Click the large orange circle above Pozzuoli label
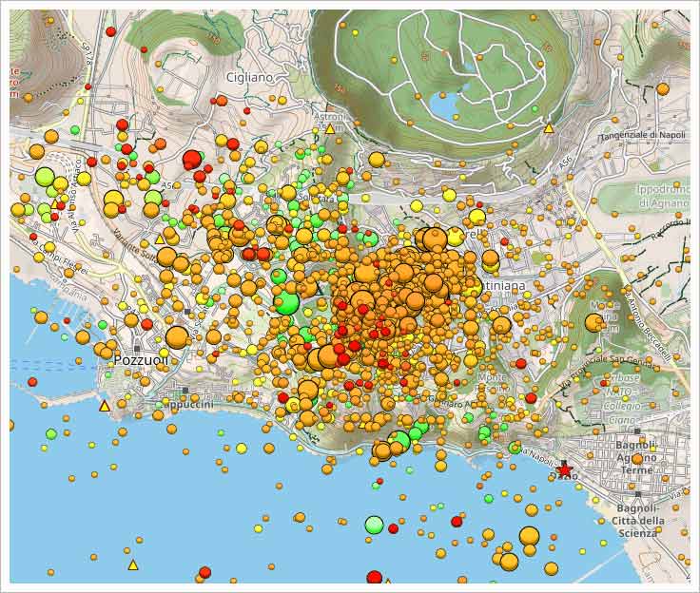 (x=177, y=337)
